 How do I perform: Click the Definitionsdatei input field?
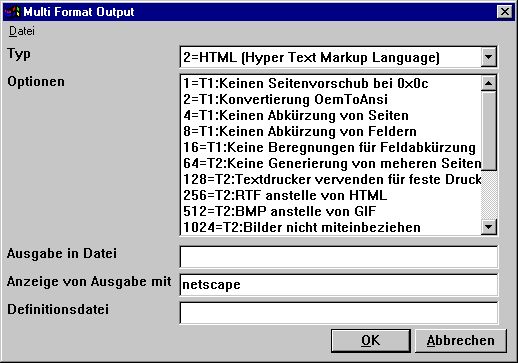tap(339, 313)
